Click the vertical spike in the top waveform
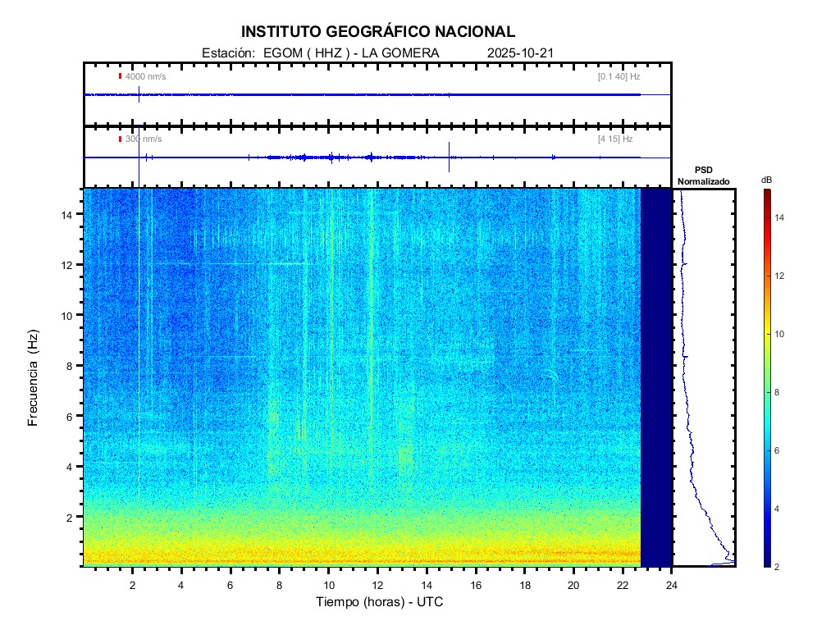840x630 pixels. coord(139,94)
